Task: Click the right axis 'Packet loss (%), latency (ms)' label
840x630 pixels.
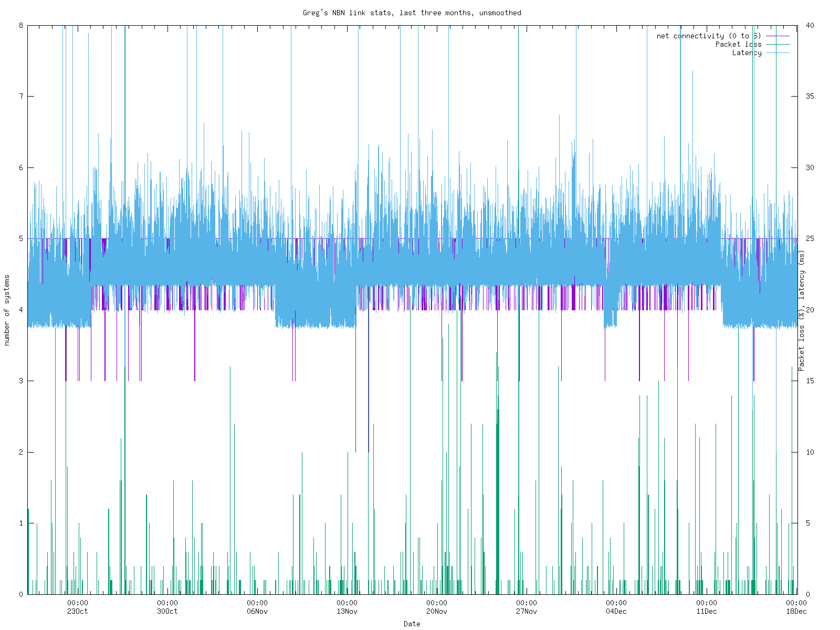Action: click(802, 310)
